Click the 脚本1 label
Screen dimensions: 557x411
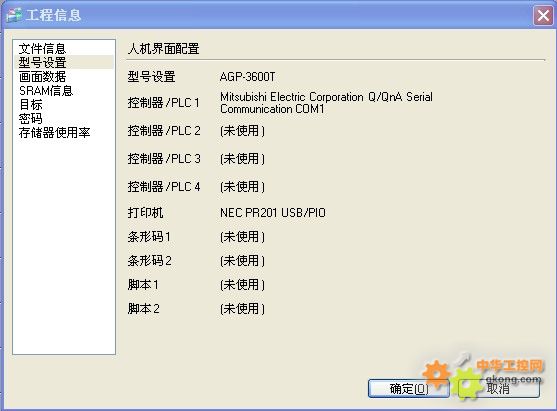coord(143,285)
